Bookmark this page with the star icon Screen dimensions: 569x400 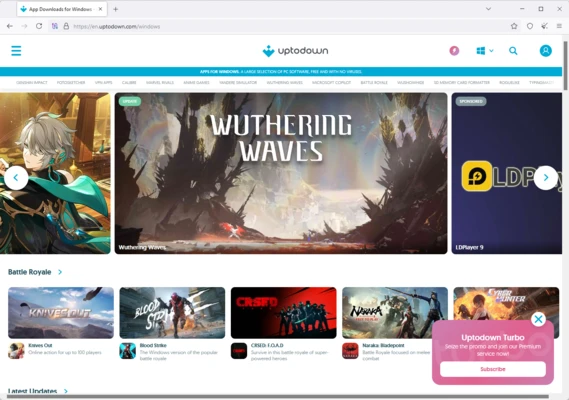(514, 26)
